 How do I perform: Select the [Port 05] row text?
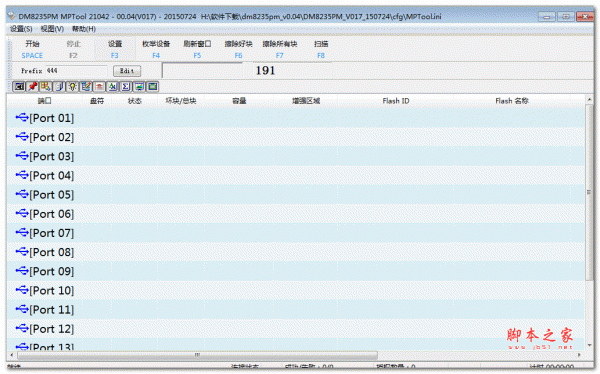pos(52,194)
